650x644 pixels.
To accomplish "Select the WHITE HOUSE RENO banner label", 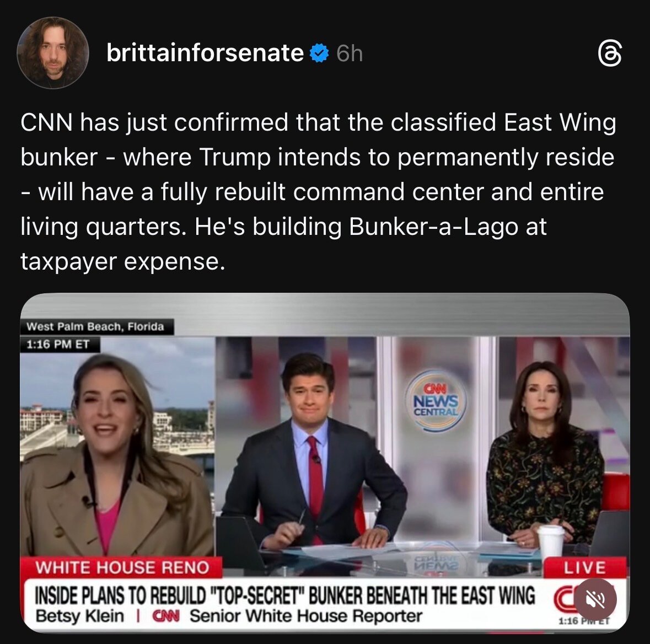I will pyautogui.click(x=122, y=567).
